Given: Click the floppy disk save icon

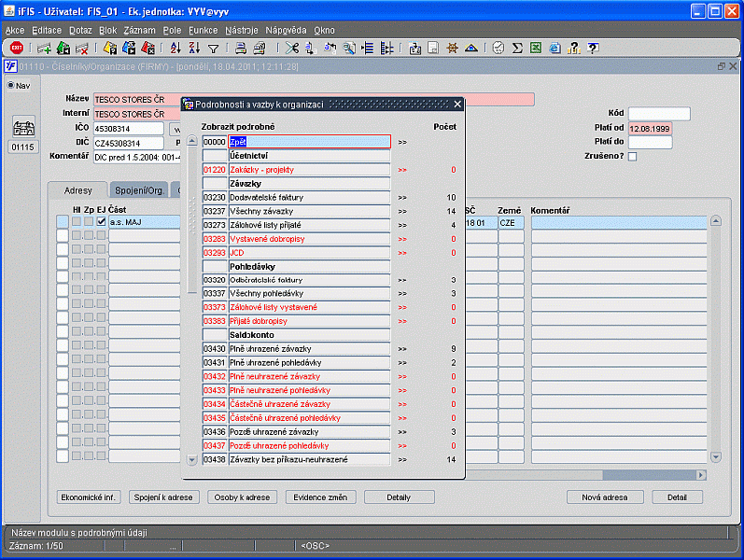Looking at the screenshot, I should (433, 48).
